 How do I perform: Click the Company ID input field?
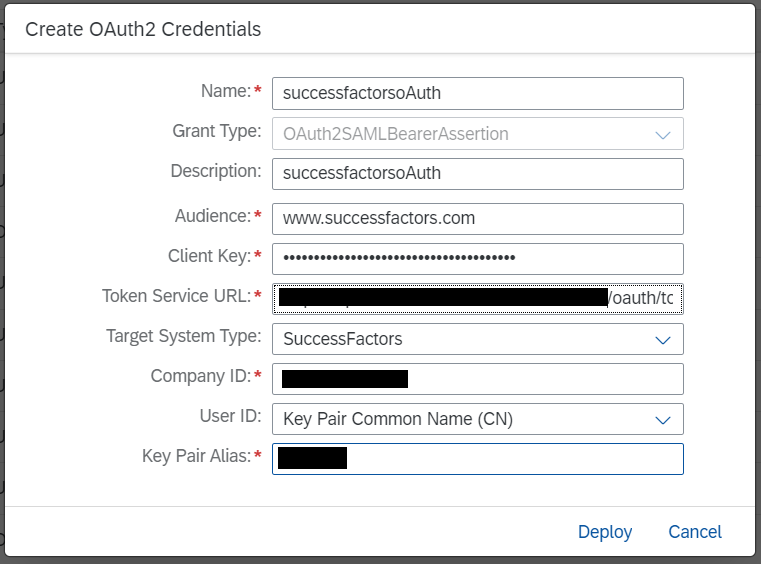pos(478,379)
